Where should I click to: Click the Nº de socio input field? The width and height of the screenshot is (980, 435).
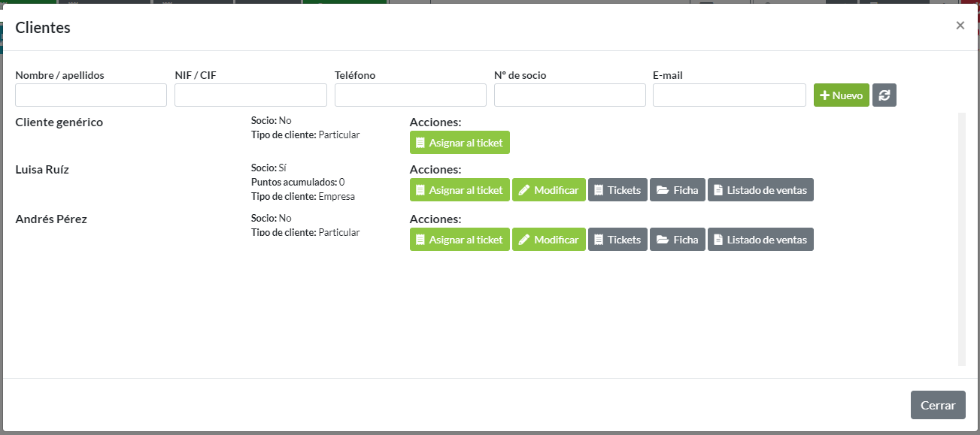pyautogui.click(x=569, y=95)
